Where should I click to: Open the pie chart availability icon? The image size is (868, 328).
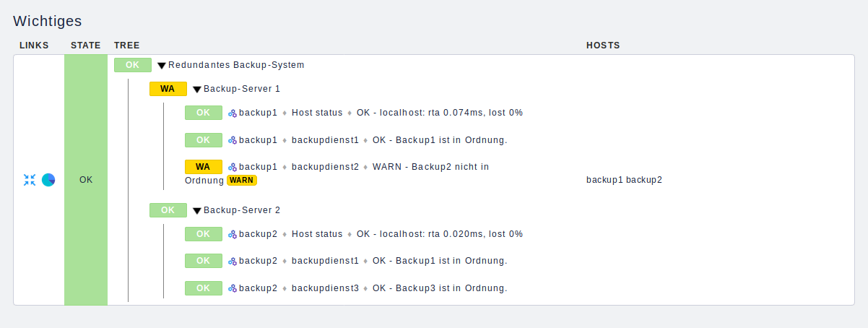[48, 180]
